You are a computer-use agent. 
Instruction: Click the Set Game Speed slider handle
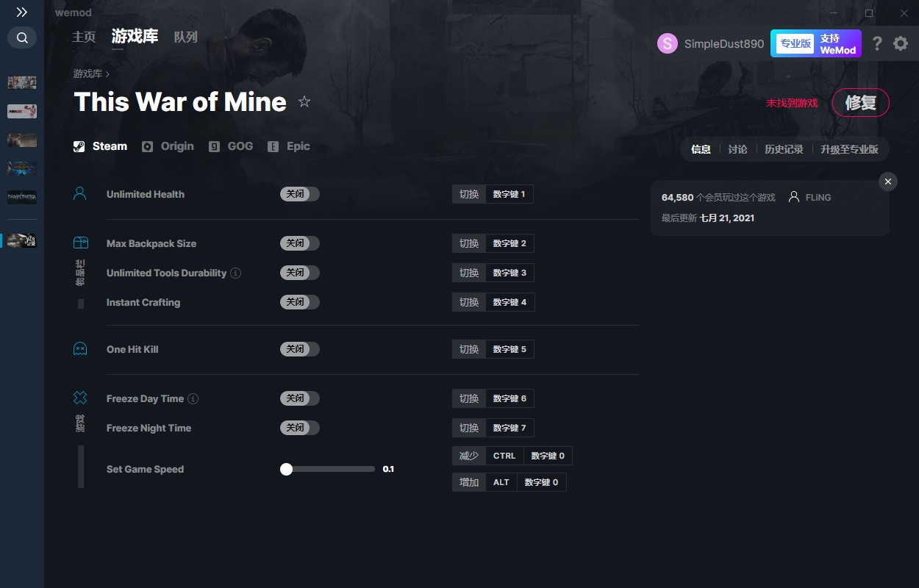click(x=287, y=469)
